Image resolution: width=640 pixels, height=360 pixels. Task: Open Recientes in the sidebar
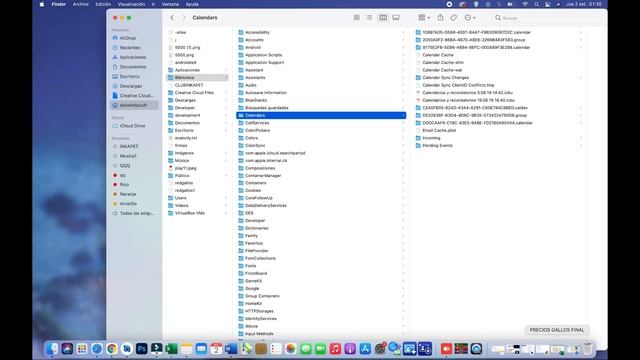[x=130, y=48]
